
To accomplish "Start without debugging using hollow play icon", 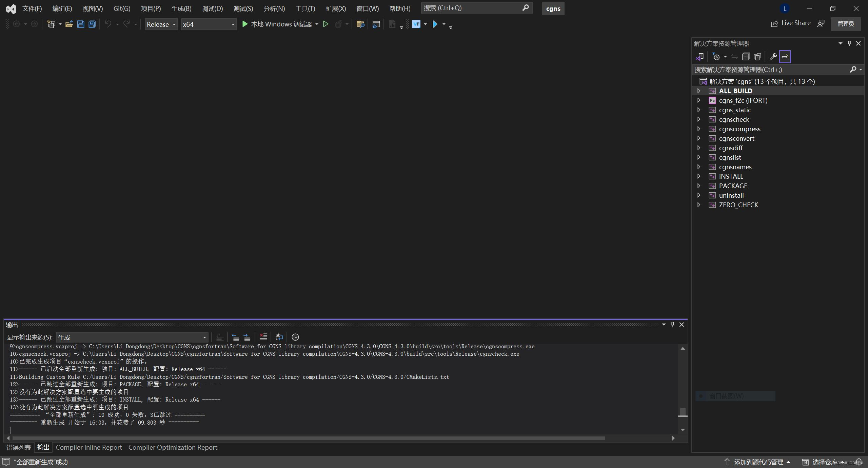I will (325, 24).
